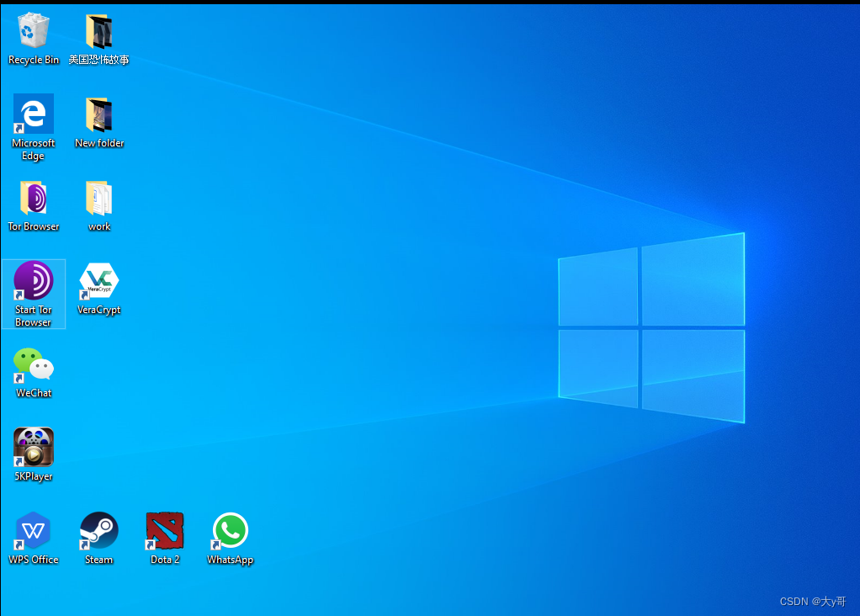Screen dimensions: 860x616
Task: Select the Recycle Bin icon
Action: coord(33,31)
